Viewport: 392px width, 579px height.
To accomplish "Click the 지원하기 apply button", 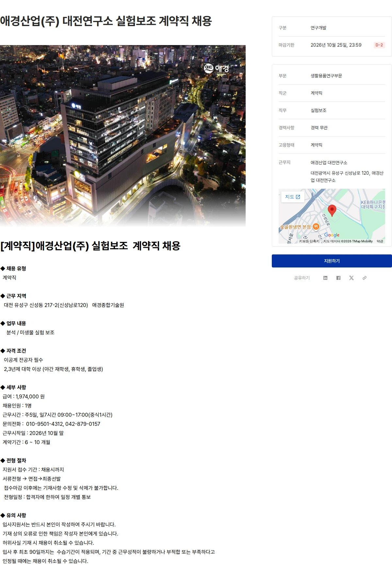I will coord(332,261).
